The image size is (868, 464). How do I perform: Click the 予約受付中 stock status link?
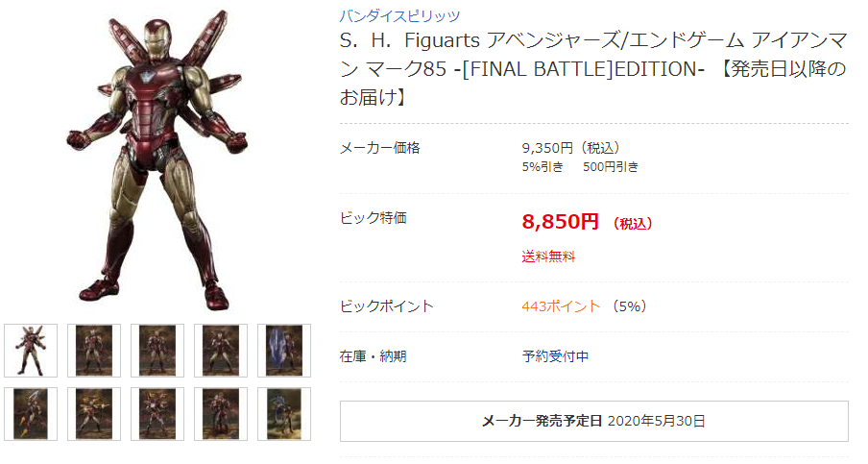point(555,356)
